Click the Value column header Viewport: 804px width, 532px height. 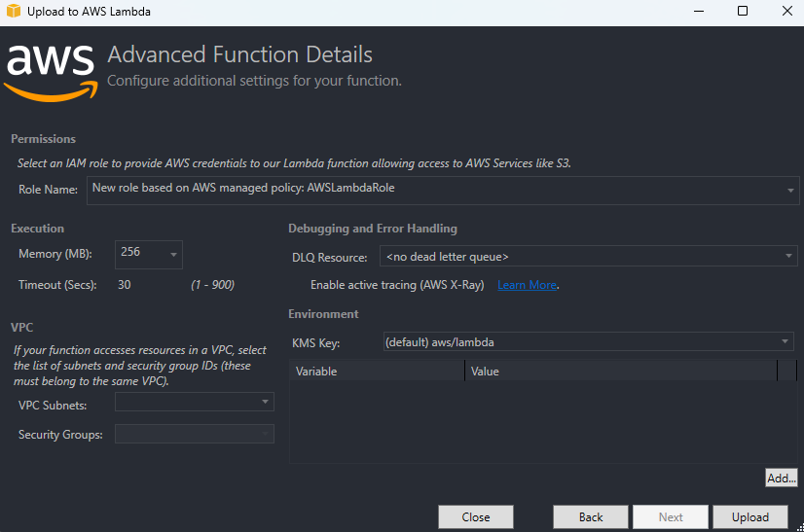pyautogui.click(x=620, y=372)
